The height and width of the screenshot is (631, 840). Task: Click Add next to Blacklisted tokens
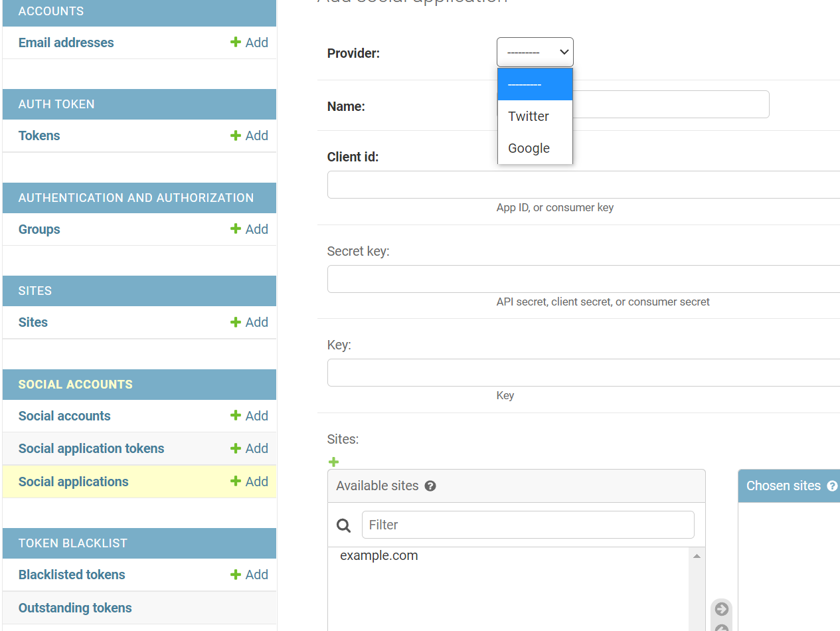point(249,575)
